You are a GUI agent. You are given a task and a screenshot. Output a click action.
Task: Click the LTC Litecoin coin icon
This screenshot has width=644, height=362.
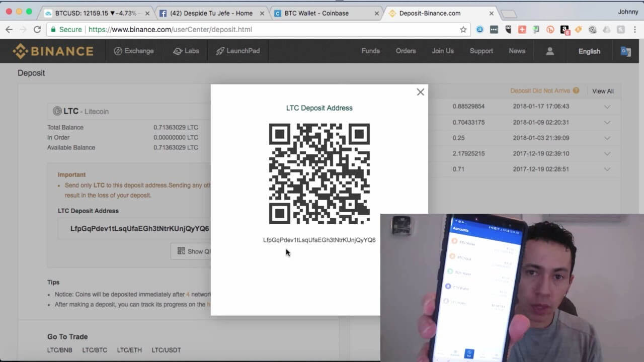(x=57, y=111)
